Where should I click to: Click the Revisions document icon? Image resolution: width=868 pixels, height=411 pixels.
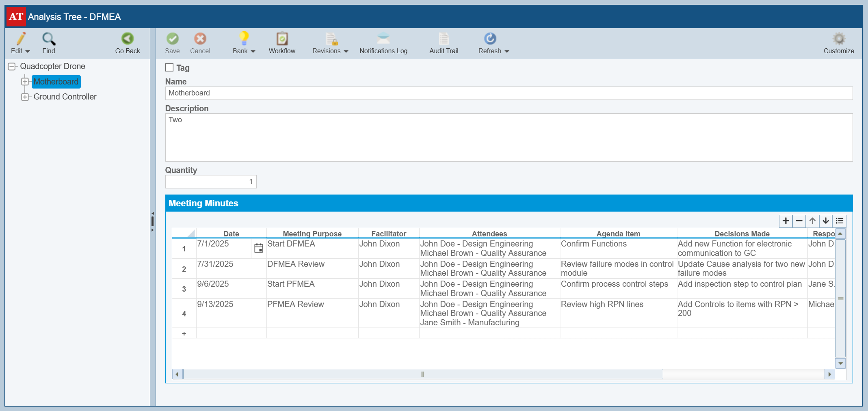[x=331, y=39]
